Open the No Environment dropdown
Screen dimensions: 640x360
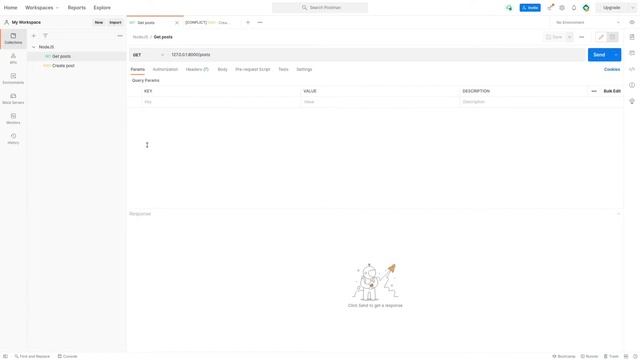pos(588,22)
